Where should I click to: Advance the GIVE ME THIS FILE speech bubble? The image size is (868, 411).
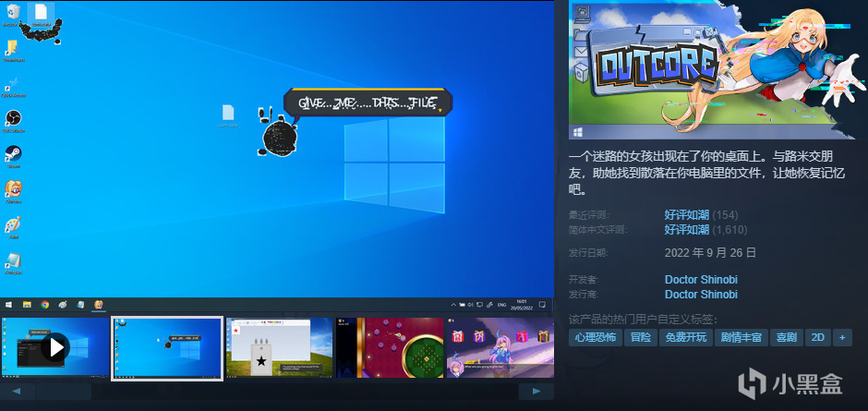tap(368, 103)
